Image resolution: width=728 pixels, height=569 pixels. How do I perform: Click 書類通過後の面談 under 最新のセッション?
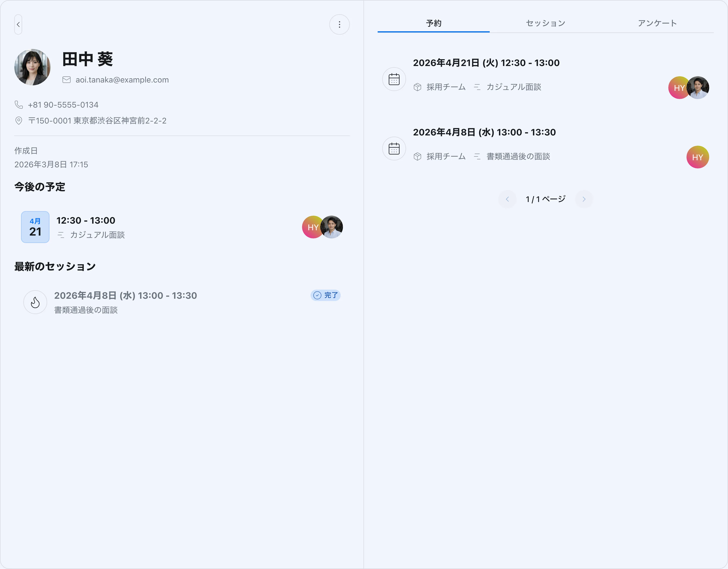(86, 310)
